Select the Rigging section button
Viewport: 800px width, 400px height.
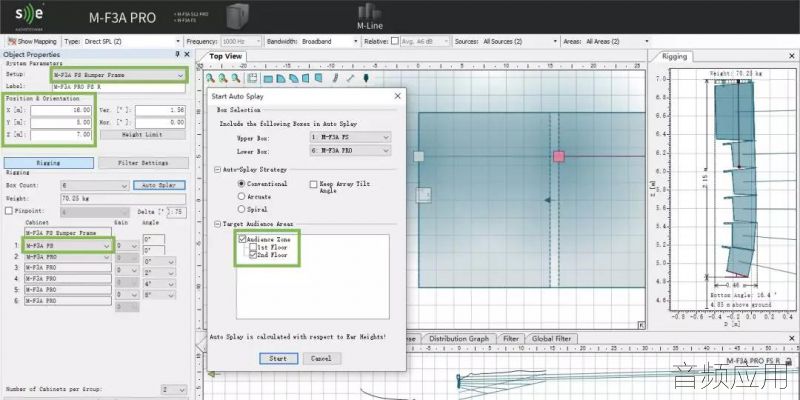coord(49,163)
